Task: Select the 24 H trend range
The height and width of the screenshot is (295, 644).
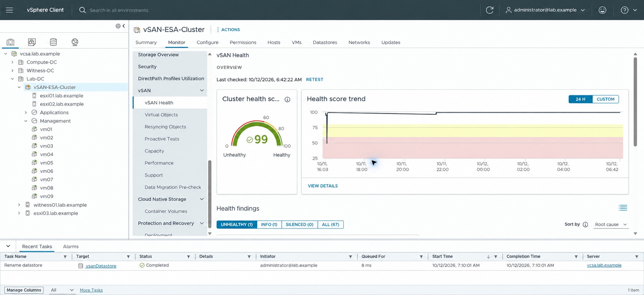Action: pos(580,99)
